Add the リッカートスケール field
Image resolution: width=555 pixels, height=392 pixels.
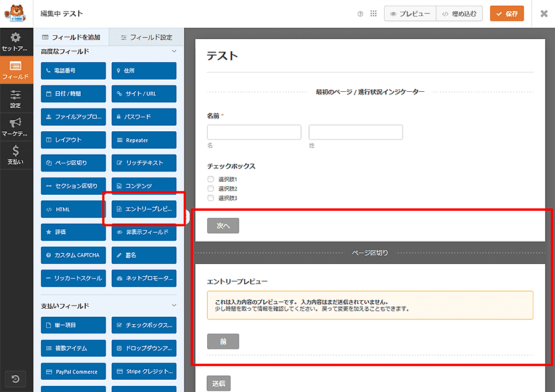(73, 278)
